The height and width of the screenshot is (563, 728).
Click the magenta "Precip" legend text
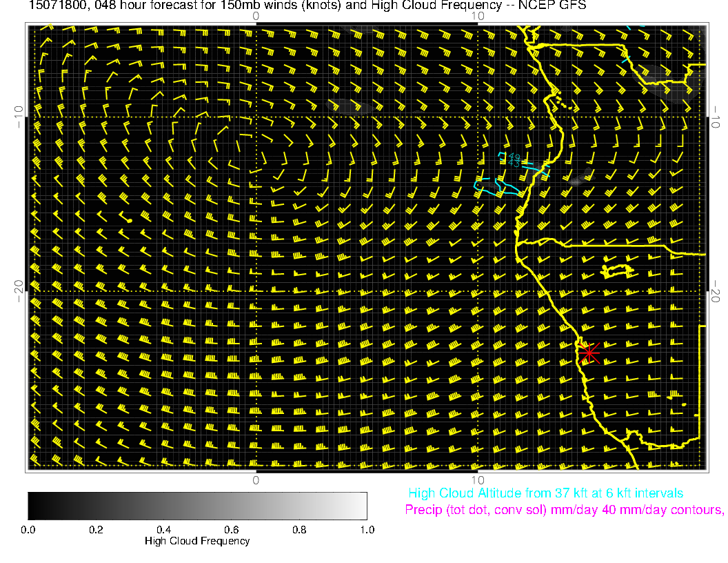pyautogui.click(x=564, y=511)
